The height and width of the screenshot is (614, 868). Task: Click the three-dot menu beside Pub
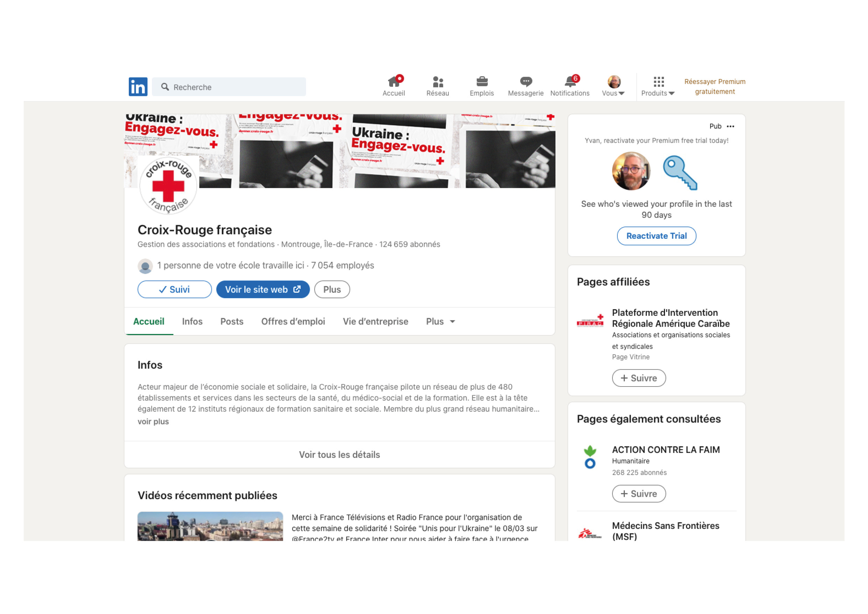click(x=730, y=126)
